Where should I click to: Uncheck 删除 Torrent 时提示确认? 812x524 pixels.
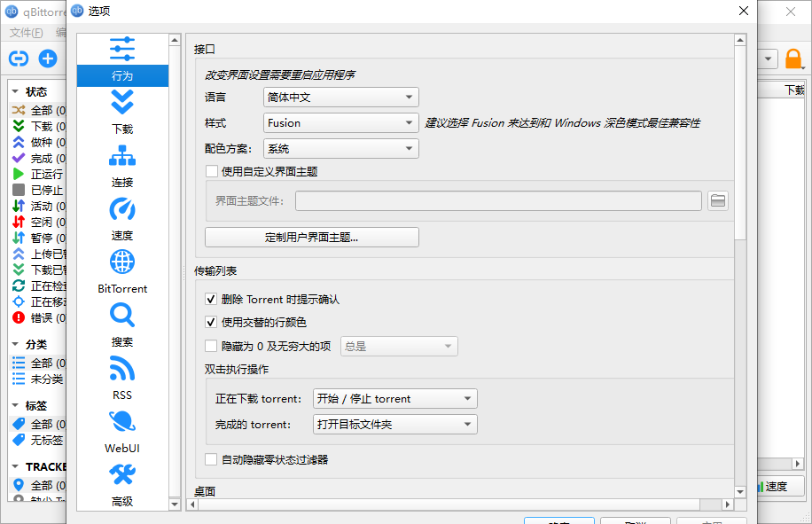(211, 299)
